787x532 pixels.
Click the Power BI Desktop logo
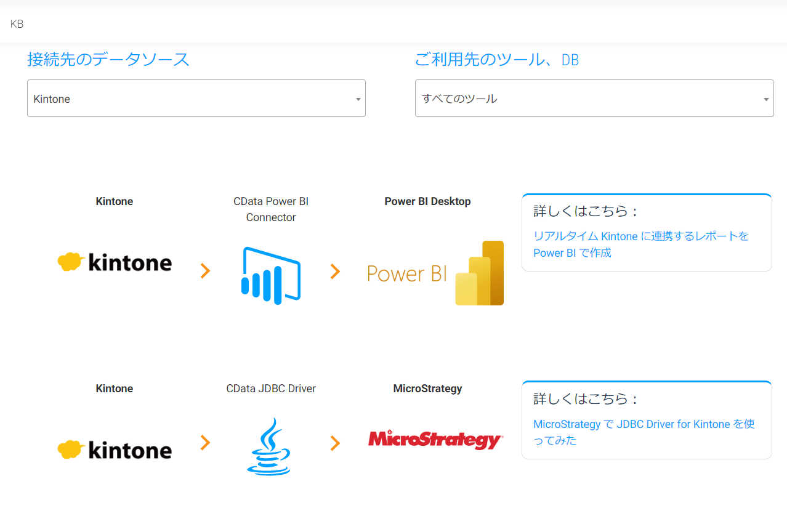tap(435, 273)
